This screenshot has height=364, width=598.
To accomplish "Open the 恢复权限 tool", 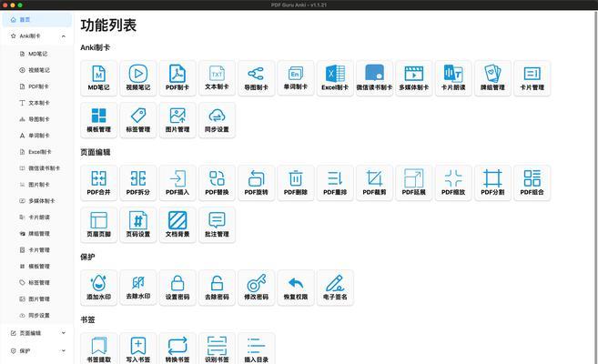I will click(296, 288).
